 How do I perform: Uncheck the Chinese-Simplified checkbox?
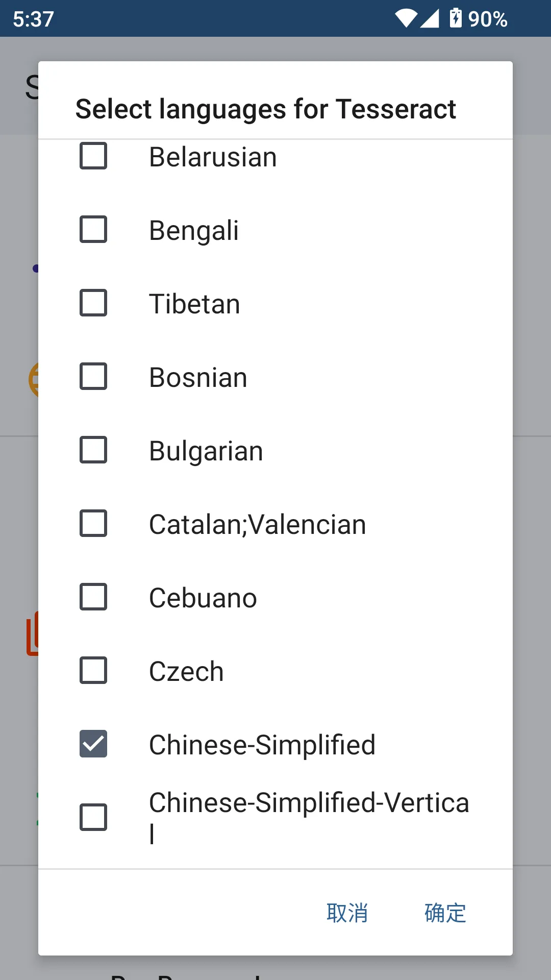click(x=93, y=744)
